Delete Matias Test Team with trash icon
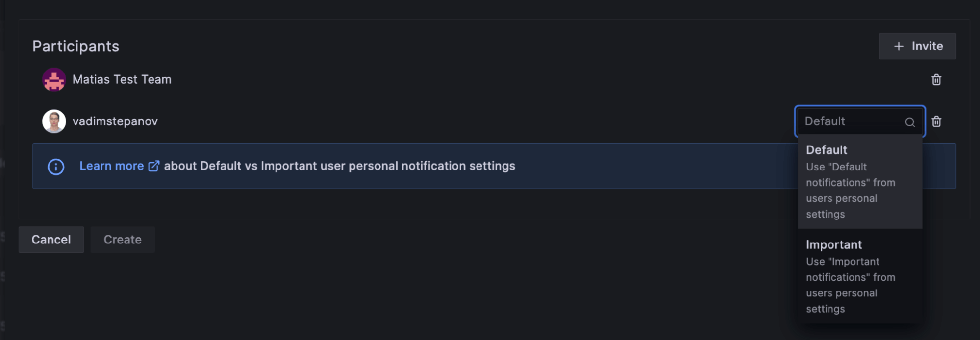 936,80
